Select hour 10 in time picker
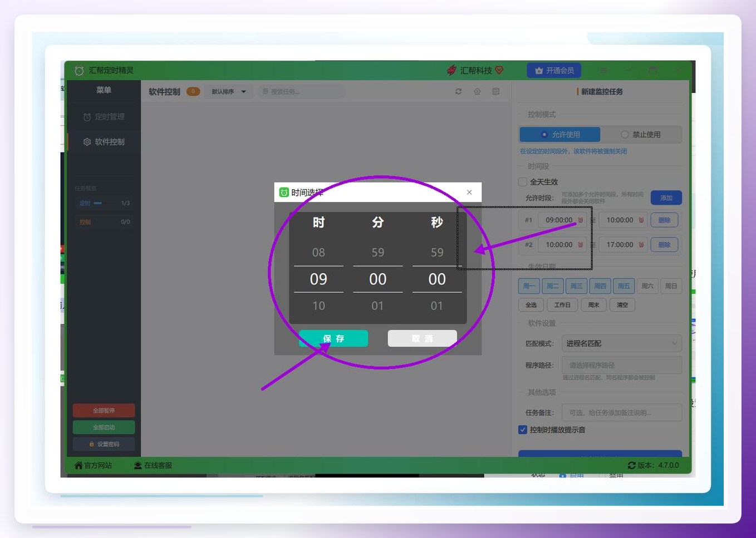The height and width of the screenshot is (538, 756). 318,305
